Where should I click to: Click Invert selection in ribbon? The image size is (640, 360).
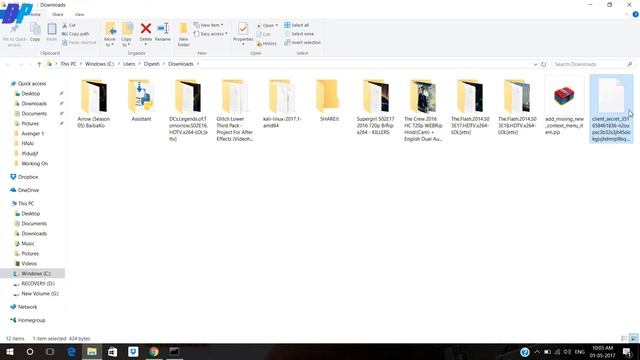pyautogui.click(x=302, y=42)
